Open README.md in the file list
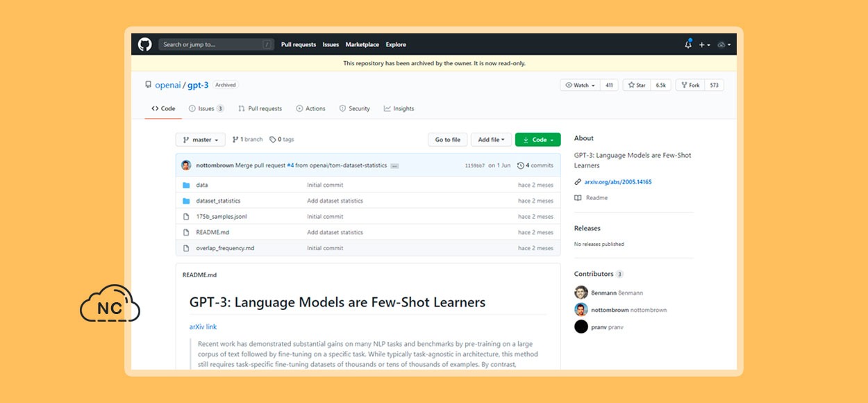The width and height of the screenshot is (868, 403). coord(212,233)
